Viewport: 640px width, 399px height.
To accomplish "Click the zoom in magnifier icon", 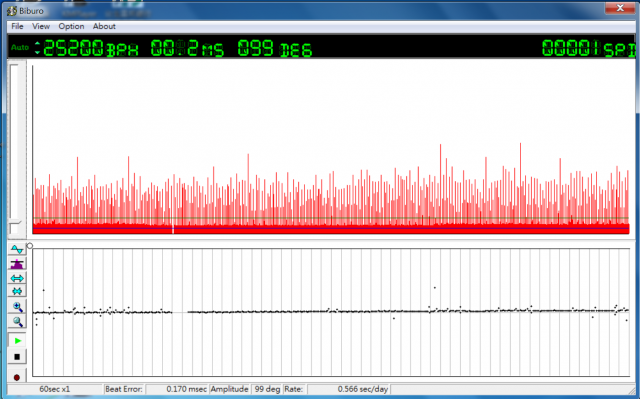I will coord(17,307).
